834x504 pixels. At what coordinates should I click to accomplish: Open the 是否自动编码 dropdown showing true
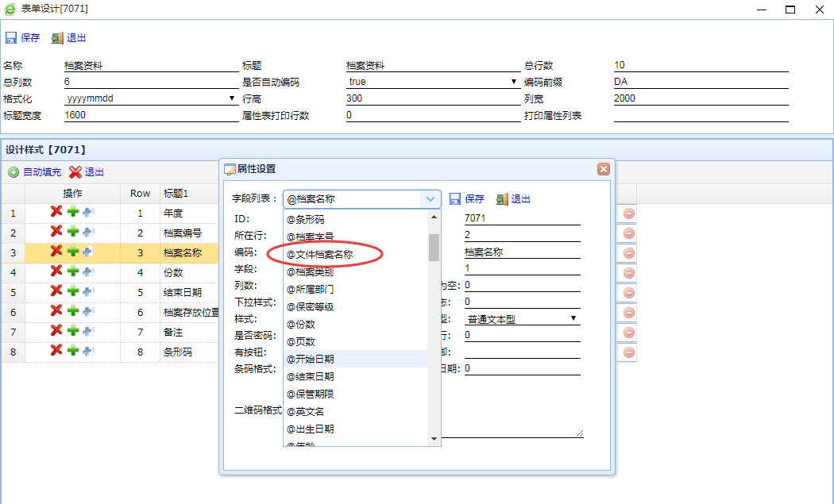coord(514,82)
